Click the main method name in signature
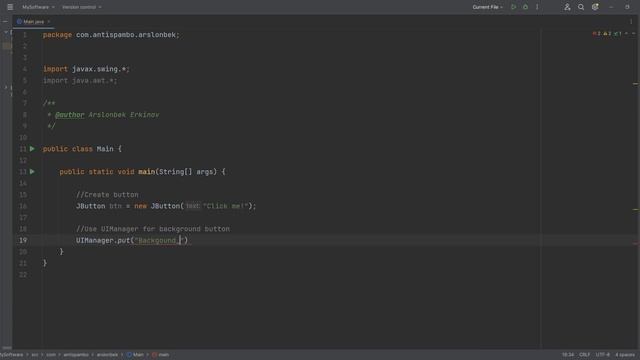 point(147,172)
